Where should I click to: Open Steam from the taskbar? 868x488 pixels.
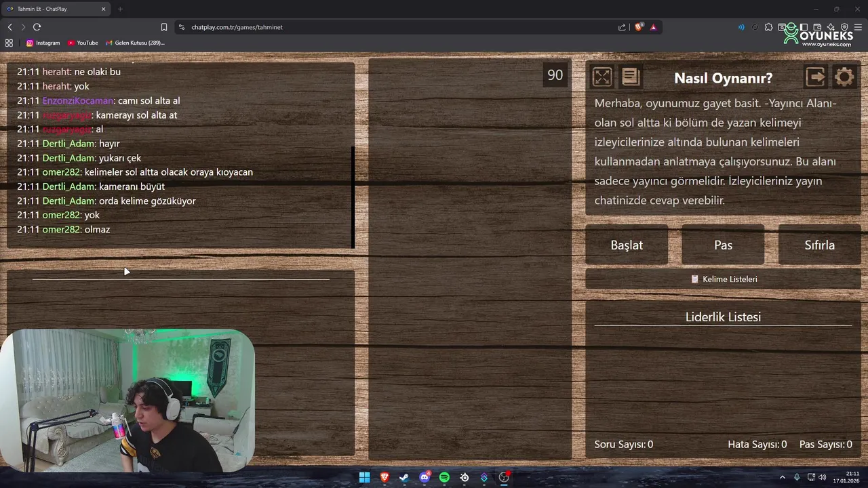tap(404, 477)
